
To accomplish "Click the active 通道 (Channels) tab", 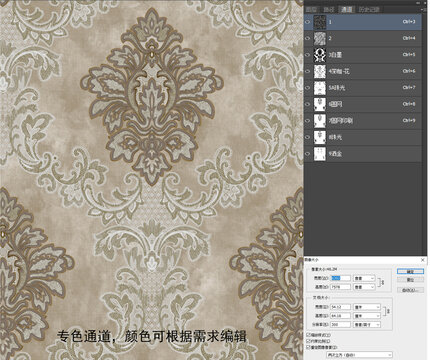I will pos(347,10).
